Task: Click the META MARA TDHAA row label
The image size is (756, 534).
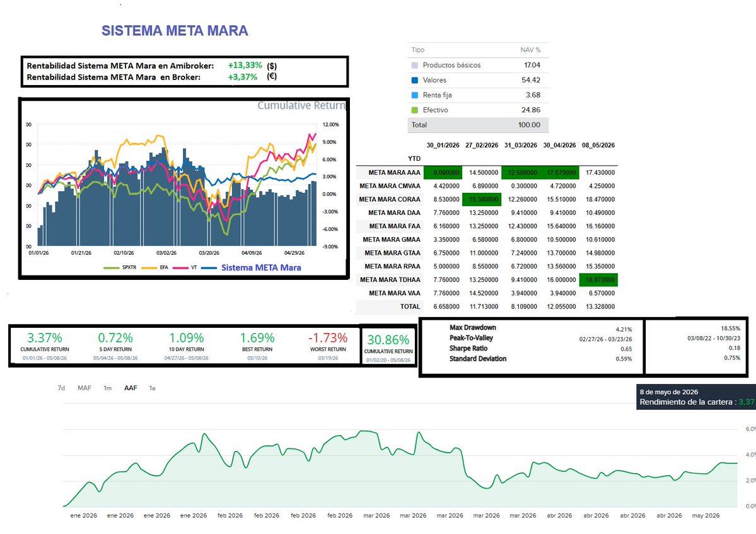Action: click(x=390, y=279)
